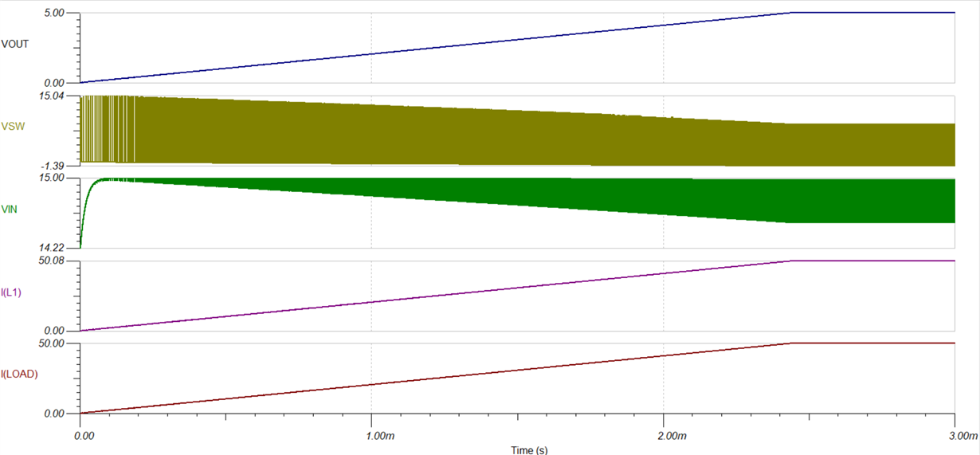Select the VIN trace label

click(10, 209)
